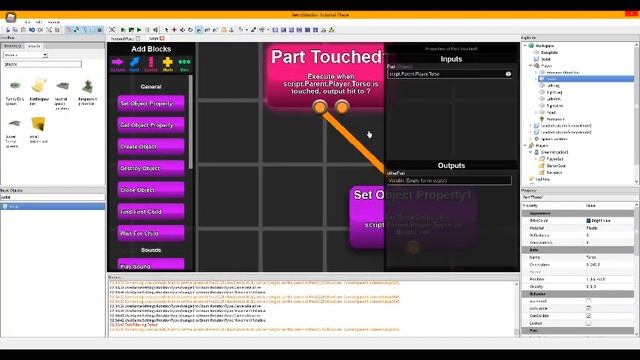Toggle the Anchored checkbox in Properties
Viewport: 640px width, 360px height.
[x=588, y=301]
